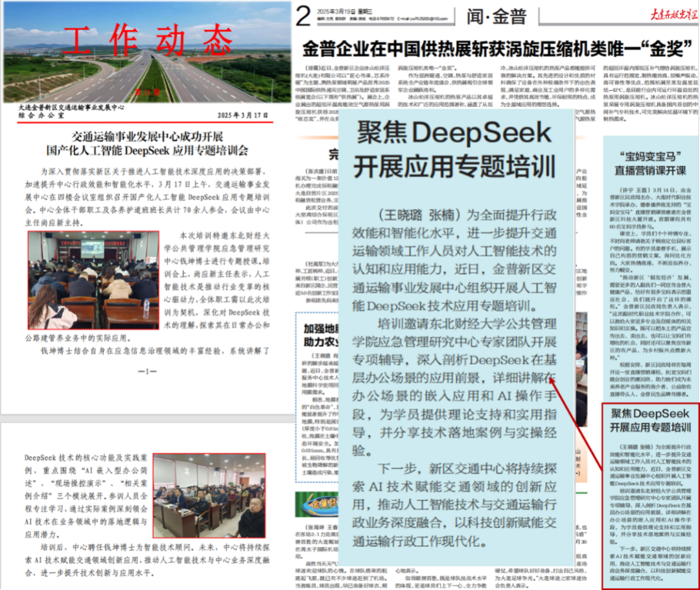
Task: Click the small 开展应用专题培训 heading in the newspaper column
Action: 650,427
